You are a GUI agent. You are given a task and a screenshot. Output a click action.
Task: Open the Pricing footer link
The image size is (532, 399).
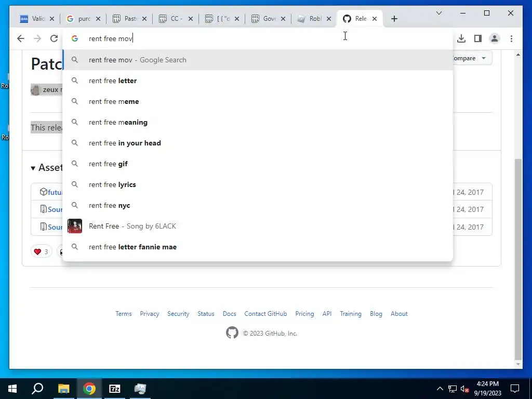pyautogui.click(x=304, y=314)
